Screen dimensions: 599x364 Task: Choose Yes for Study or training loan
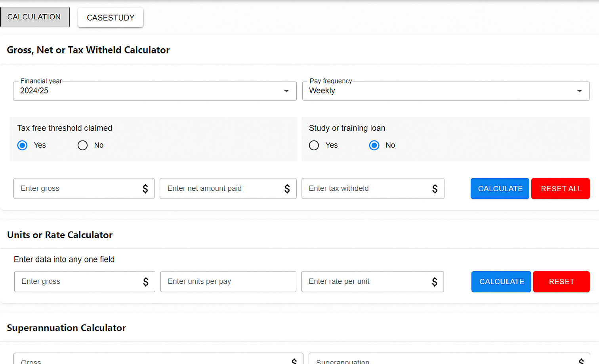point(314,145)
